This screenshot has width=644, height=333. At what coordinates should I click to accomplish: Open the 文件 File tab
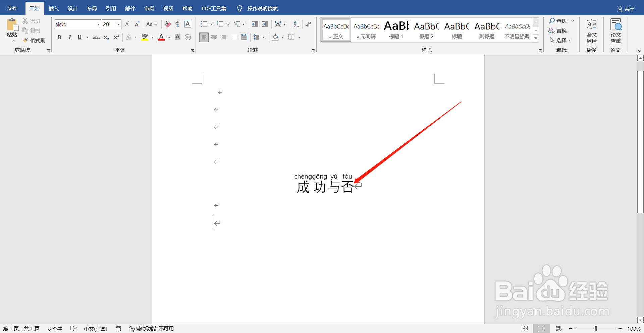12,8
